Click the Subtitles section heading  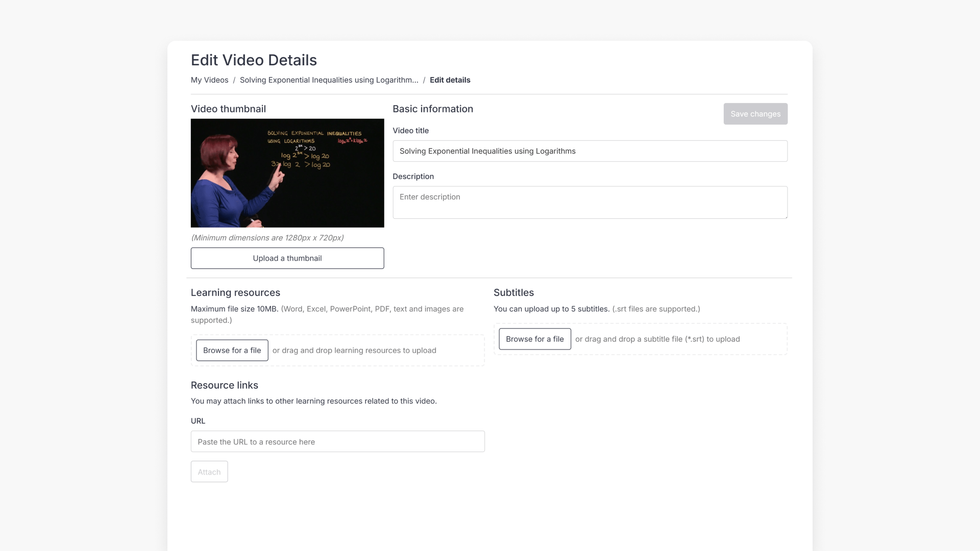click(513, 292)
